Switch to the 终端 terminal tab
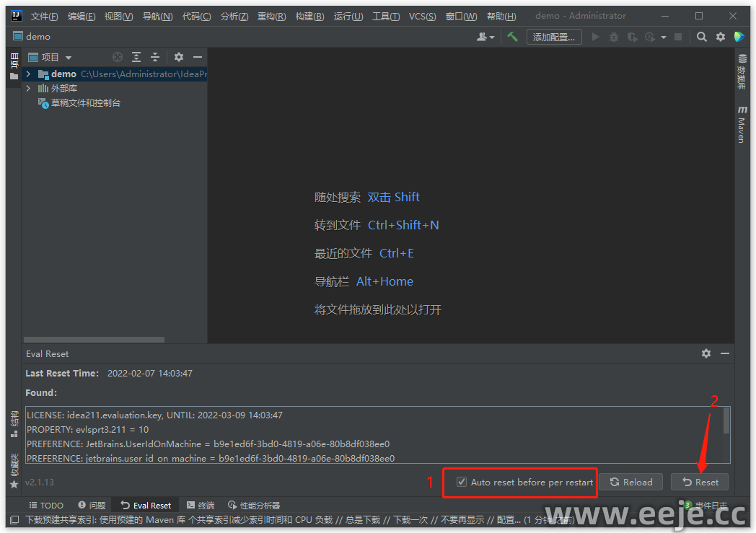The height and width of the screenshot is (533, 756). click(200, 506)
